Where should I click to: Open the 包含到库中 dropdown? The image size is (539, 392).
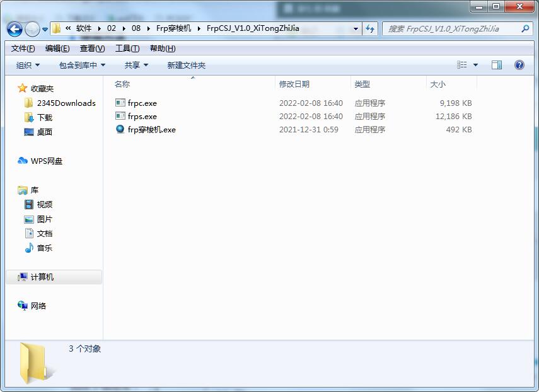82,66
